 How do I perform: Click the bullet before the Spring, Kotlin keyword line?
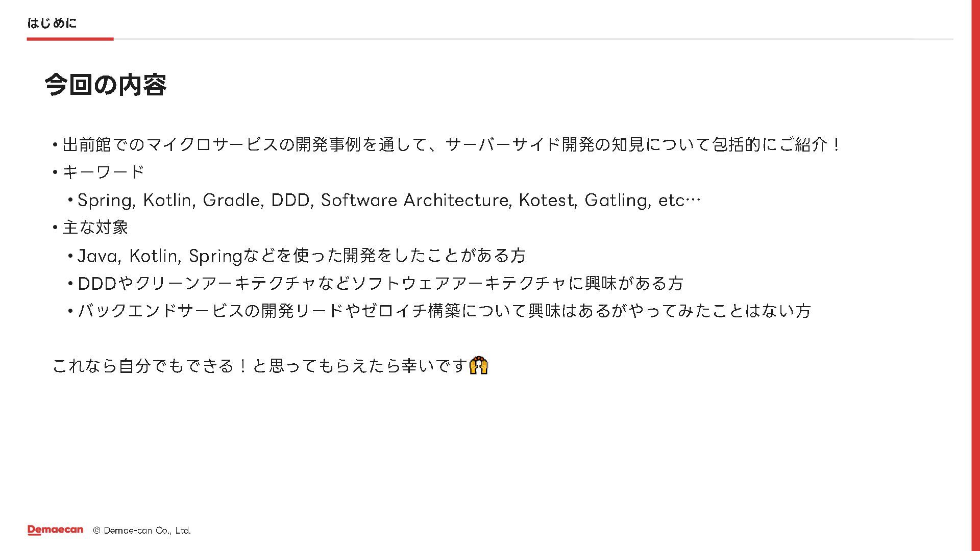(x=70, y=200)
